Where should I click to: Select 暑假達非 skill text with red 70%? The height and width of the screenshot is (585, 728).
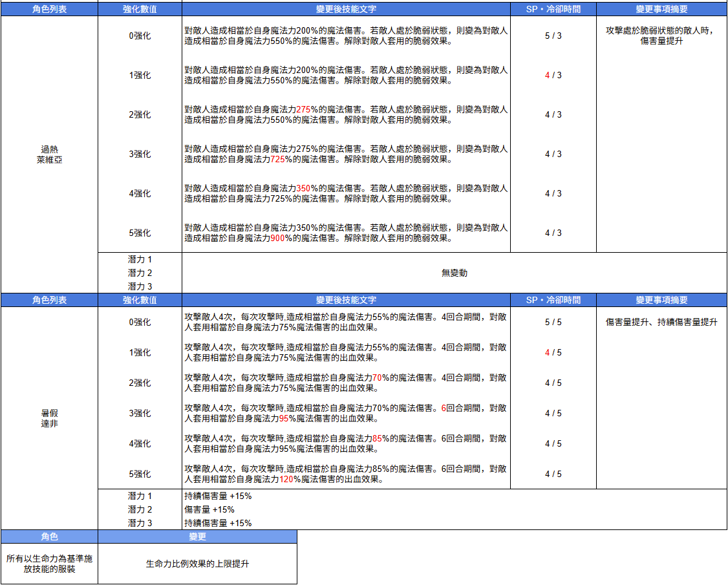click(346, 383)
